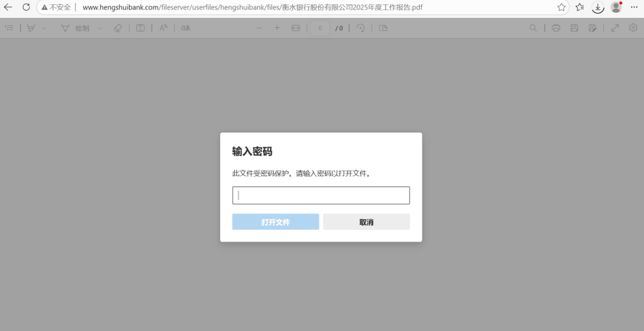Open the favorites list icon
The image size is (644, 331).
(x=580, y=7)
